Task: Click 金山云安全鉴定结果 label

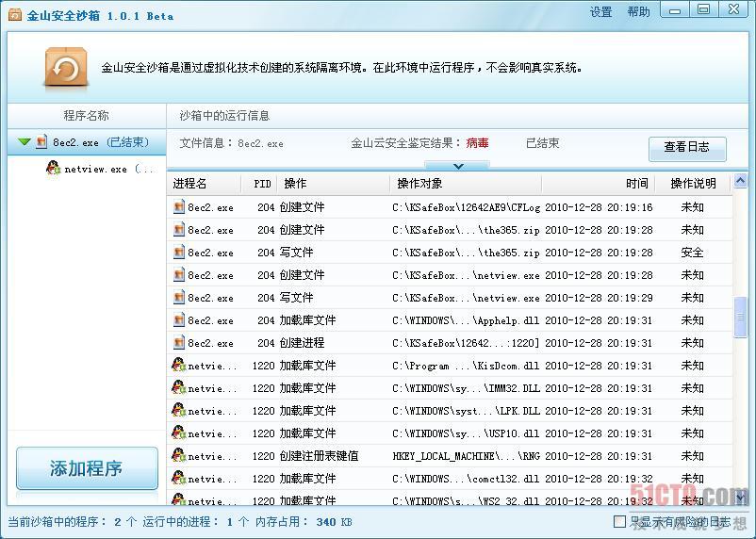Action: click(406, 143)
